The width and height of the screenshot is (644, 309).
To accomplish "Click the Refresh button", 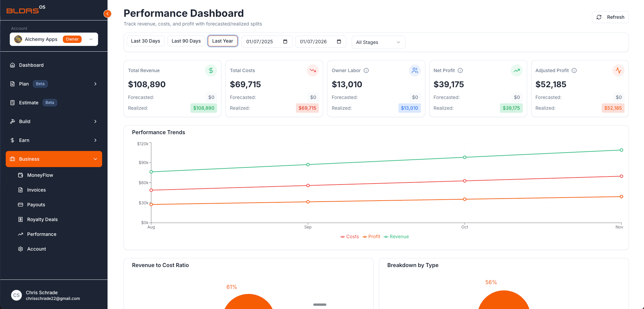I will (610, 17).
